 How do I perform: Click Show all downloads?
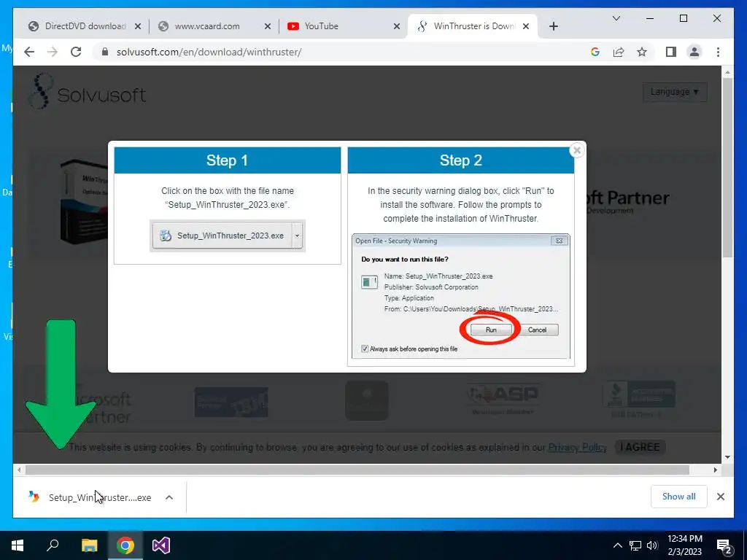tap(678, 496)
